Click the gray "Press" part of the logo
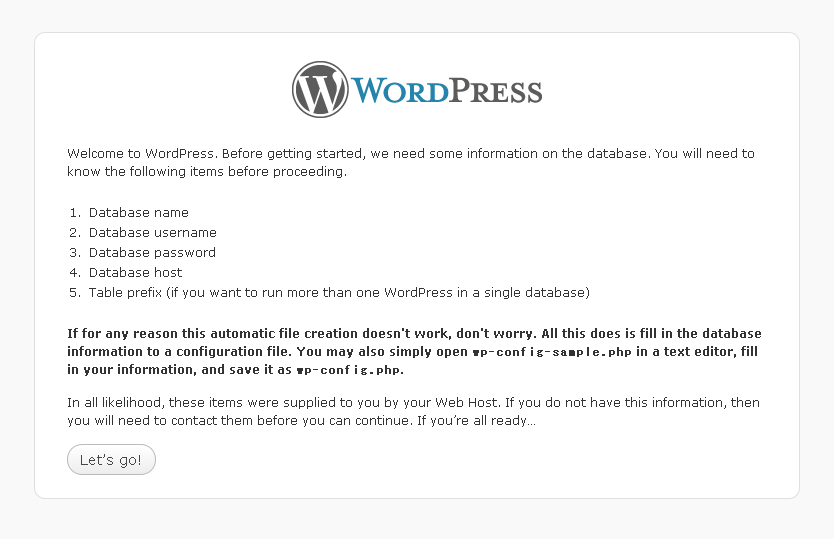834x539 pixels. pos(496,91)
